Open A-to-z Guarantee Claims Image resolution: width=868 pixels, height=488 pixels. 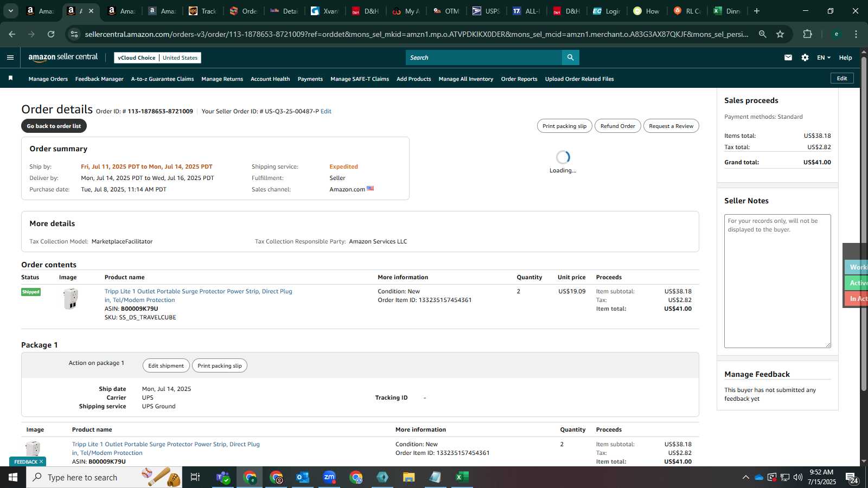click(162, 79)
